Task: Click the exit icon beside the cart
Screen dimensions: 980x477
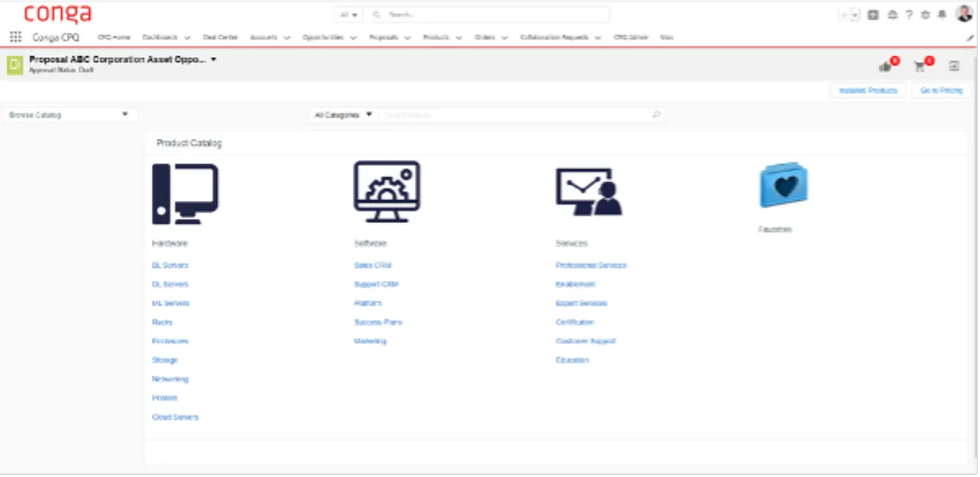Action: (953, 66)
